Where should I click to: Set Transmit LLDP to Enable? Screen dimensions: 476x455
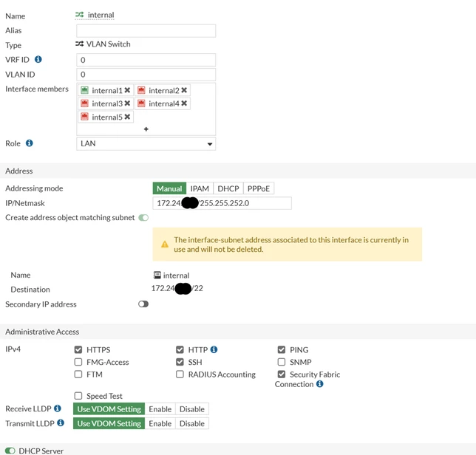tap(160, 423)
